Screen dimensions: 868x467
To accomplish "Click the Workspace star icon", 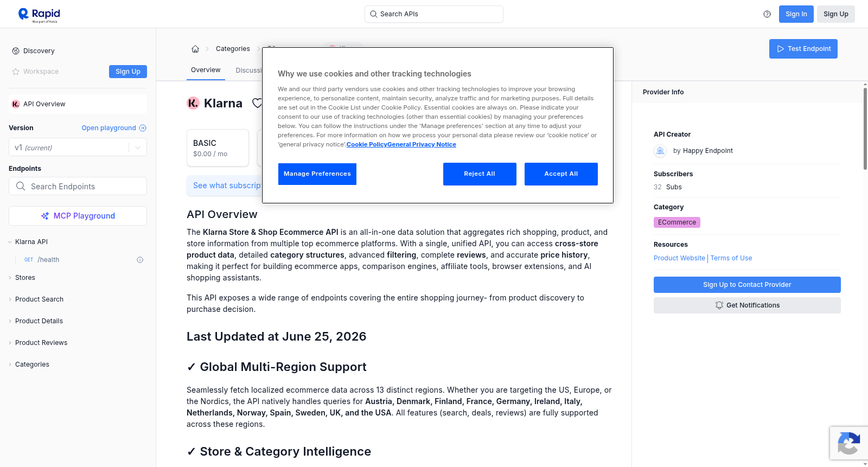I will point(16,72).
